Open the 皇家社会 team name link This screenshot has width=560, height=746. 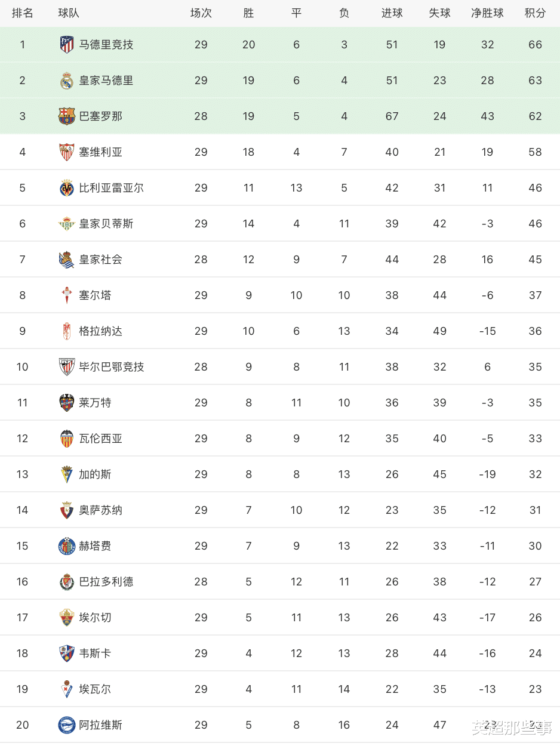click(101, 260)
